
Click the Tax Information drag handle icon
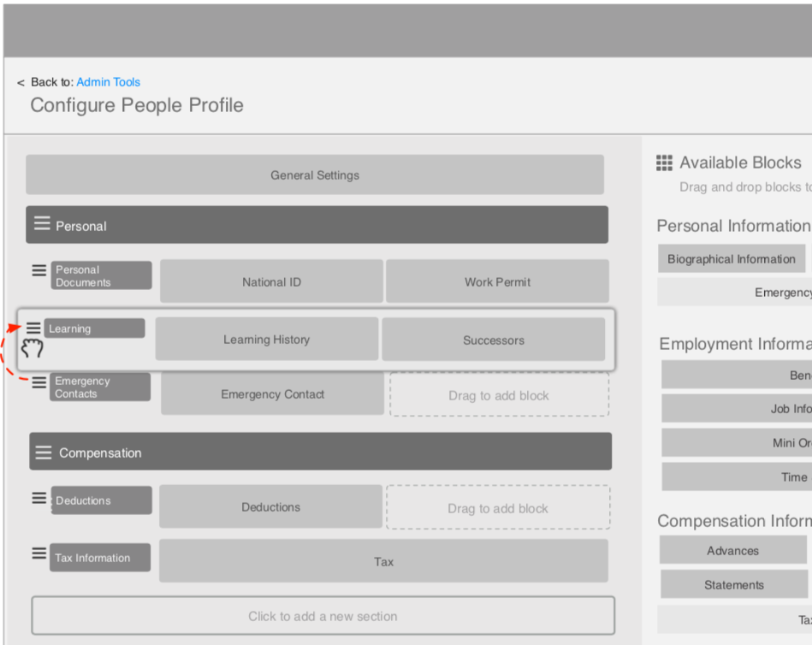38,552
